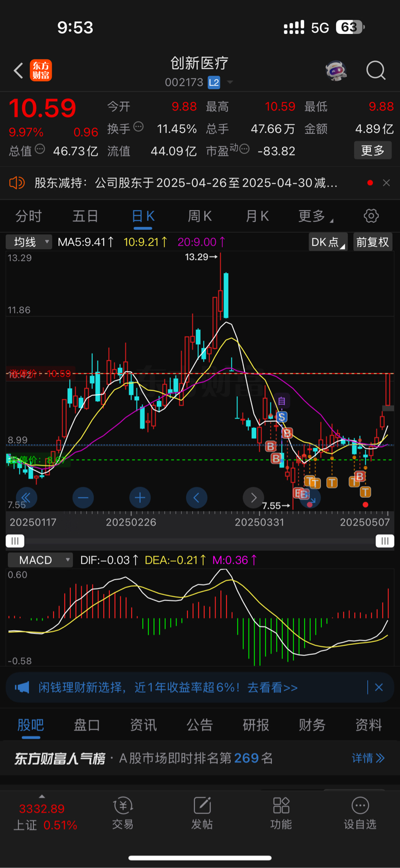The image size is (400, 868).
Task: Switch to the 资料 tab
Action: [x=369, y=725]
